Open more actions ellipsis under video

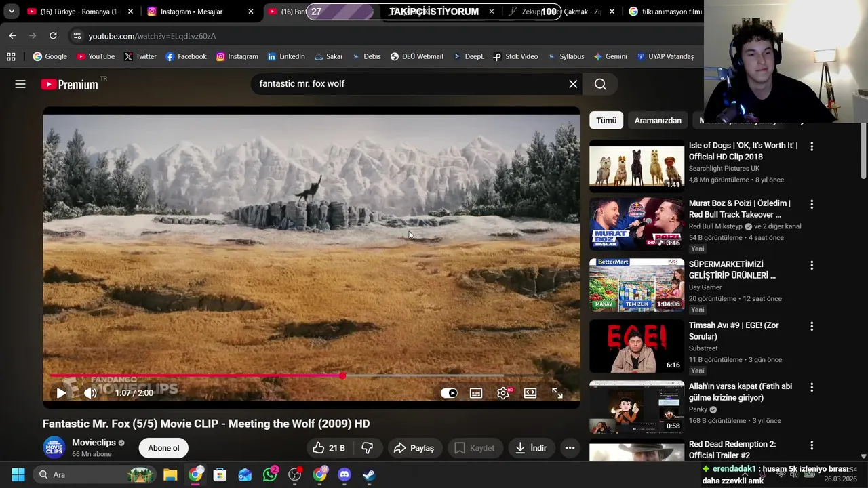570,448
